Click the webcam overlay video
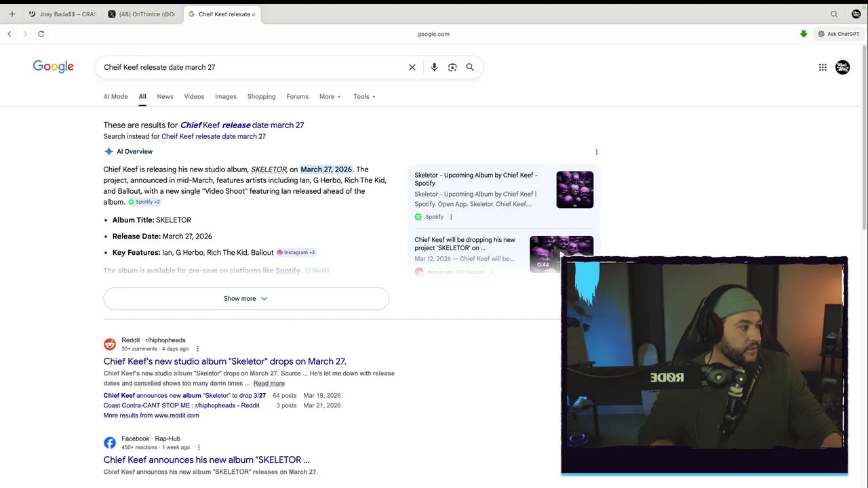868x488 pixels. 705,366
